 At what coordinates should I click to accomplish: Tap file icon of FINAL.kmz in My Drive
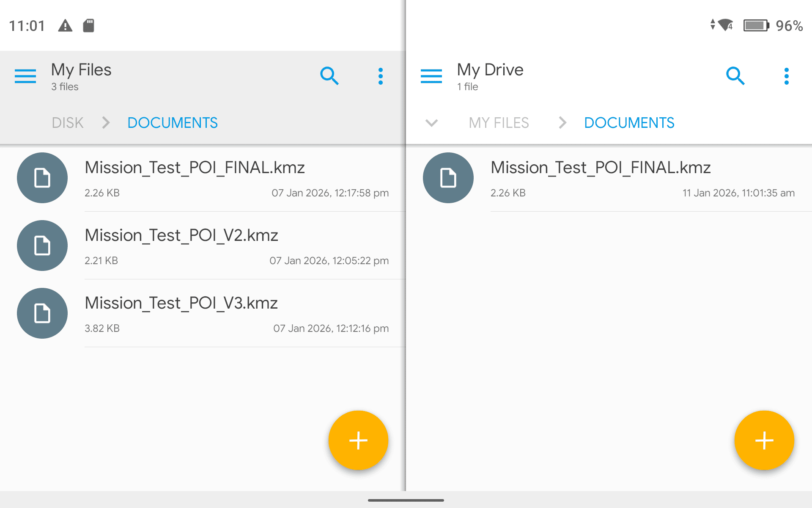[x=448, y=178]
